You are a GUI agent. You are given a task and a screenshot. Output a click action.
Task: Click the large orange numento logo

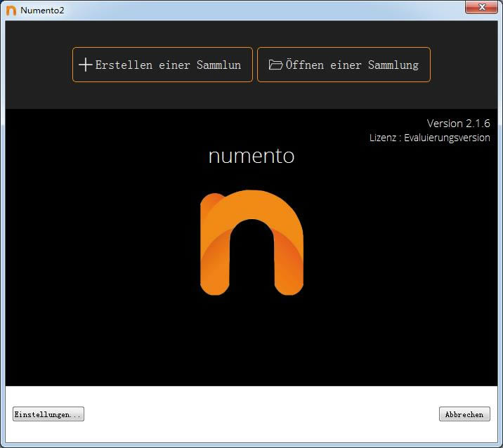[x=251, y=242]
